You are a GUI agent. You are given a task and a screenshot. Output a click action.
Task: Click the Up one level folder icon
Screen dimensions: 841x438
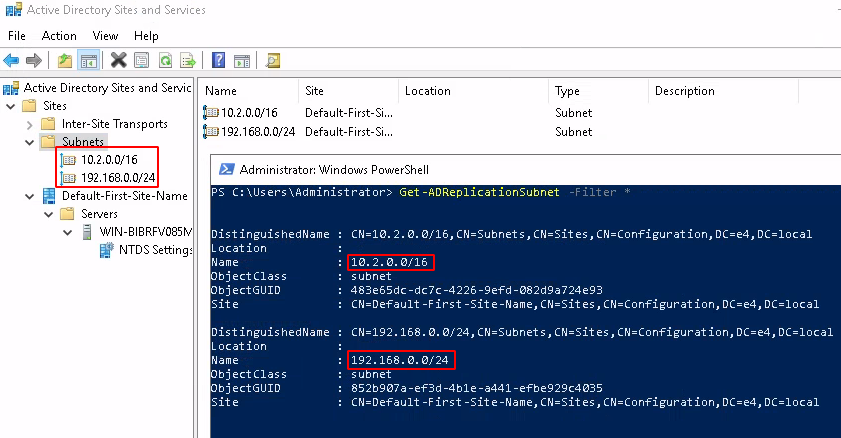click(x=65, y=61)
